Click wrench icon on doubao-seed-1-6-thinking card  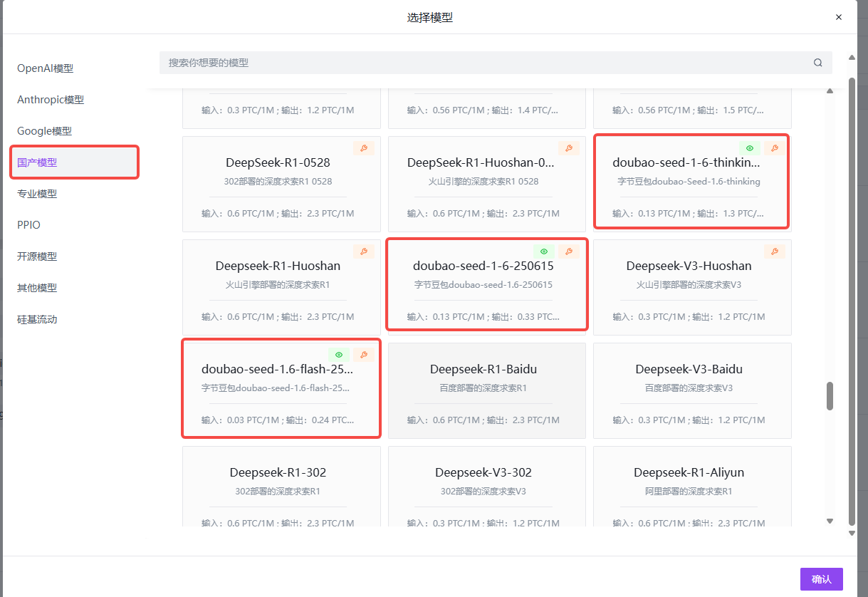(x=774, y=148)
